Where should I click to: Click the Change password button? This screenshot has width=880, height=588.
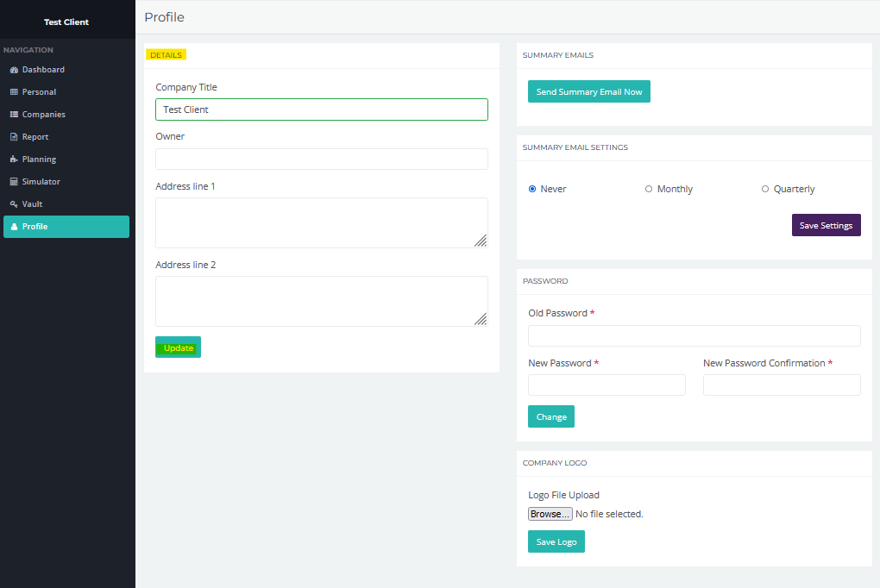(551, 416)
